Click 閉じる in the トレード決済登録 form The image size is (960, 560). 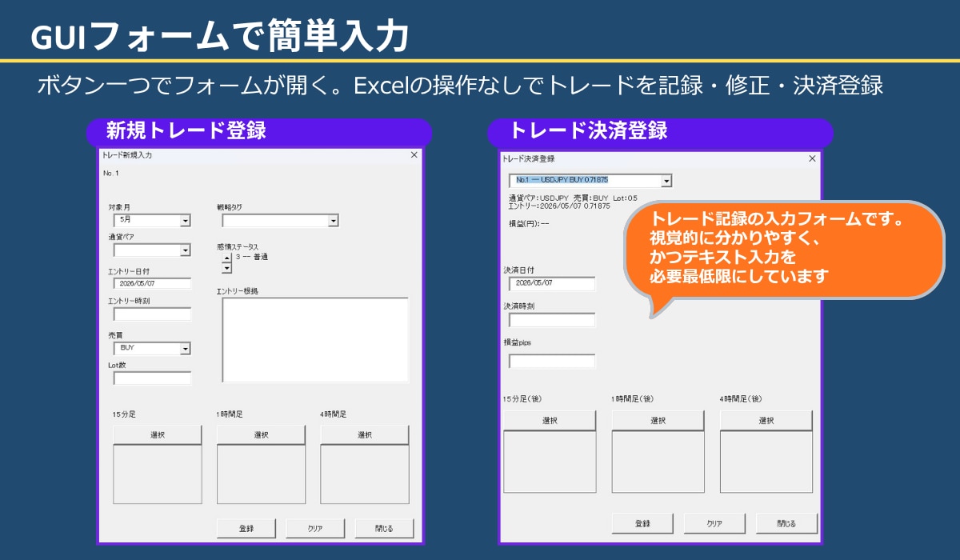(x=787, y=524)
